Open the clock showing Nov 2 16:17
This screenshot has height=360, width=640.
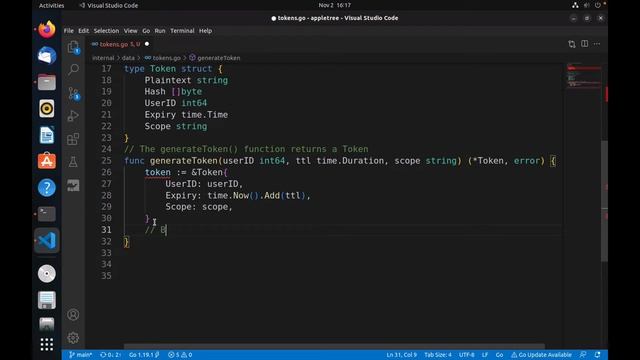(x=334, y=5)
